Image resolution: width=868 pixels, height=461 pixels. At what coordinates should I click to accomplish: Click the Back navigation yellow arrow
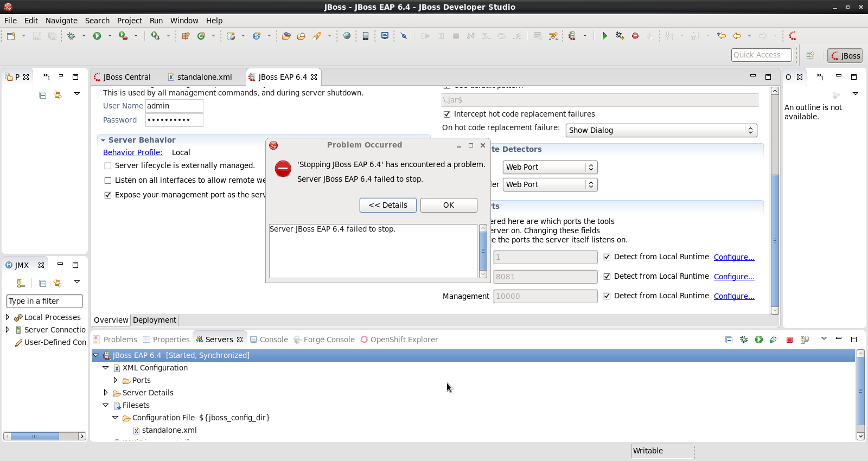pyautogui.click(x=737, y=36)
